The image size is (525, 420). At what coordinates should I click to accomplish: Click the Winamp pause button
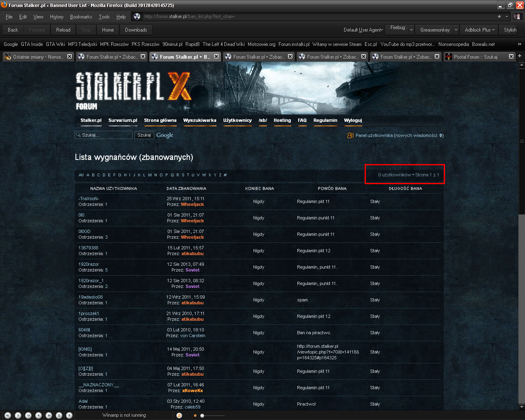28,415
